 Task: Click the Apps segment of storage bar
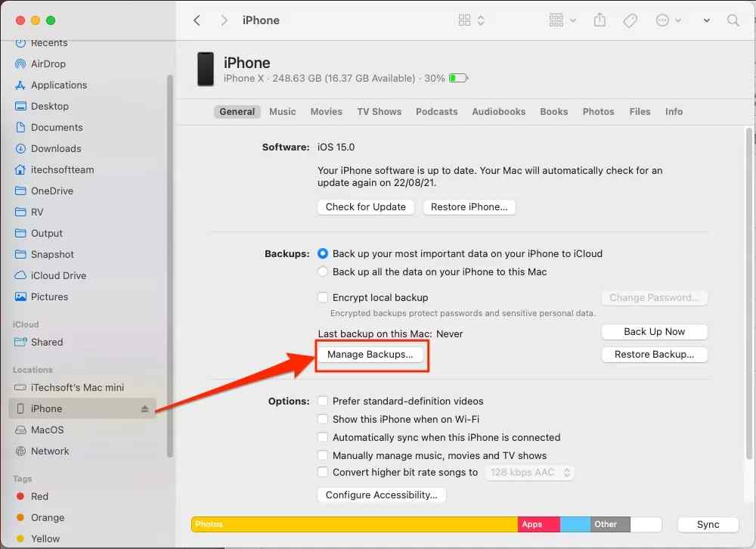[x=538, y=524]
